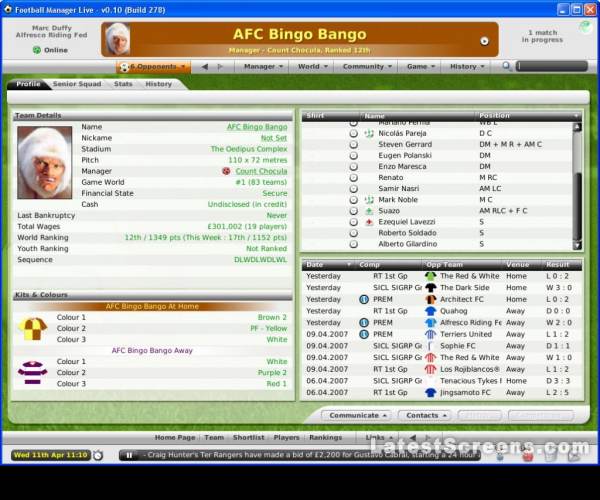Click the green Online status icon

[x=37, y=50]
